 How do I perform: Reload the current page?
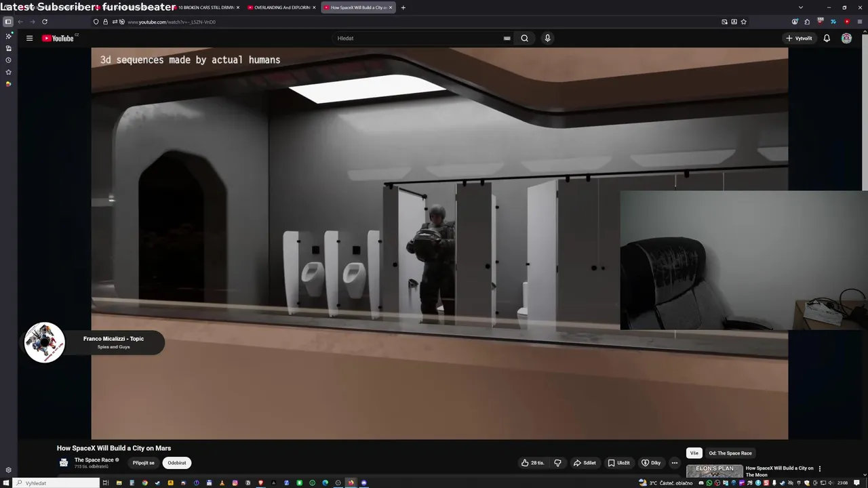pyautogui.click(x=45, y=22)
